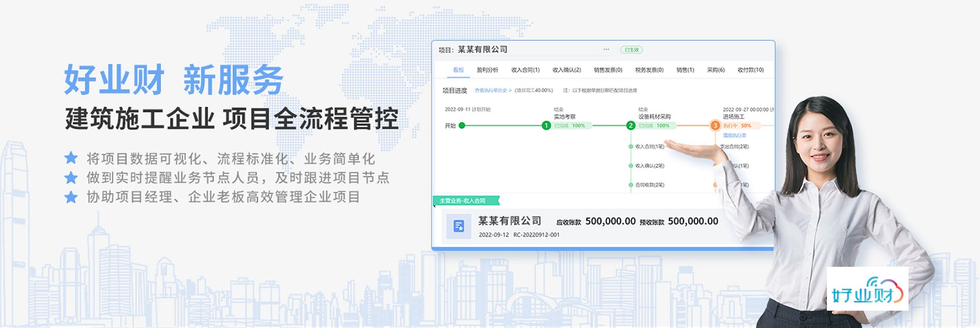Open the 收付款(10) tab

(x=750, y=70)
